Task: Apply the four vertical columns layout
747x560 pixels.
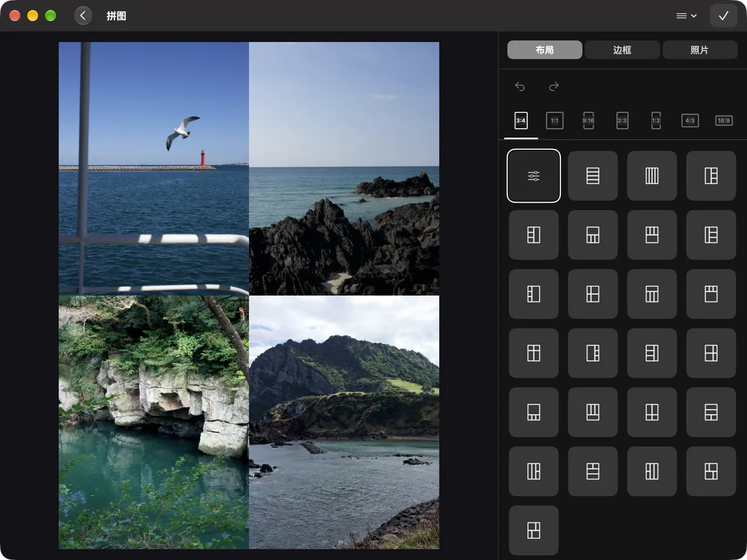Action: (652, 176)
